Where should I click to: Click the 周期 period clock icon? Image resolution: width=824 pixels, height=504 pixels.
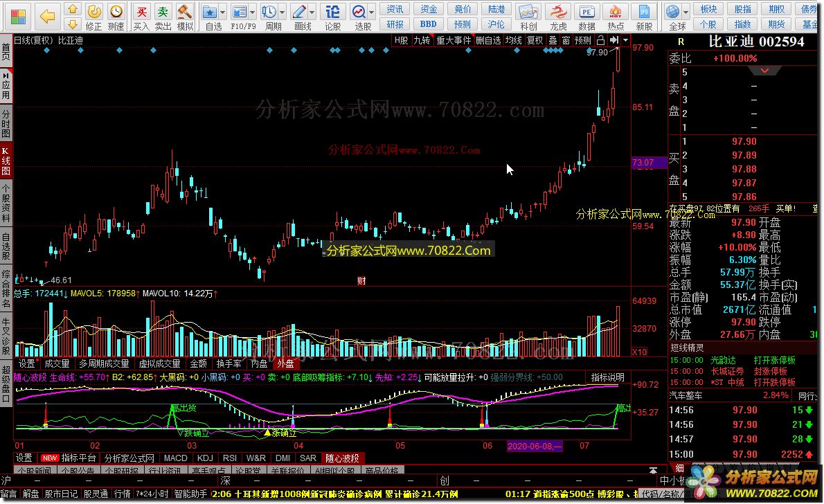click(269, 17)
